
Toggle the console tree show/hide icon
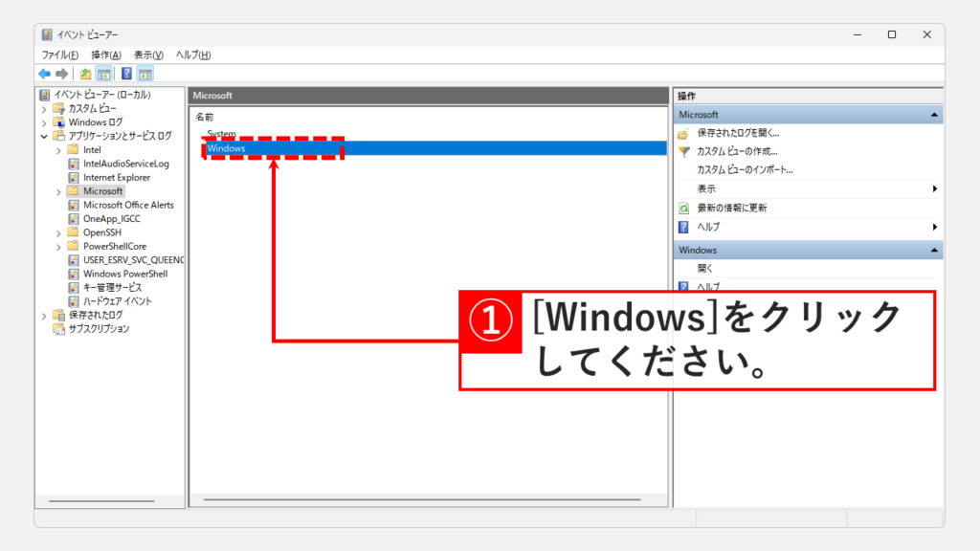tap(103, 74)
